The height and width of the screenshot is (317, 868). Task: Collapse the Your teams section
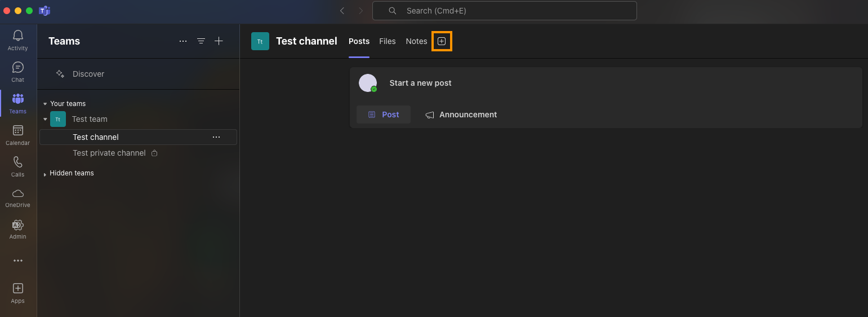[x=45, y=104]
